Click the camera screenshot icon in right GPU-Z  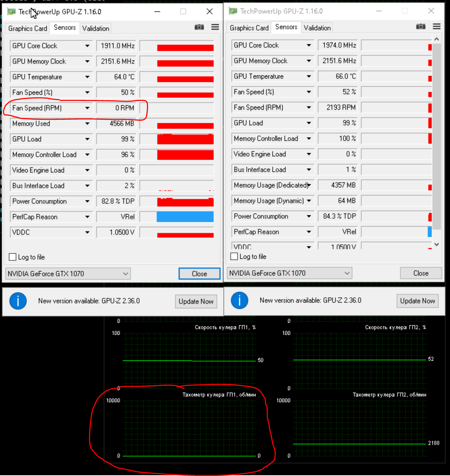coord(420,26)
